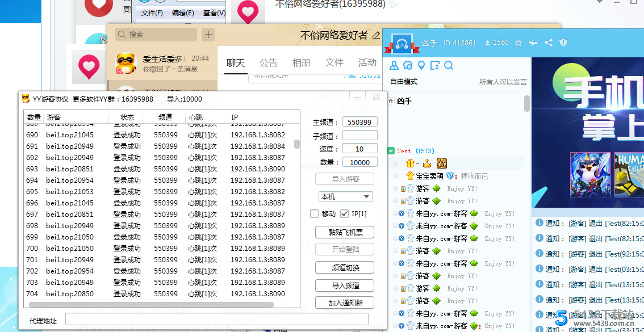Screen dimensions: 644x332
Task: Open the share icon on channel banner
Action: (547, 42)
